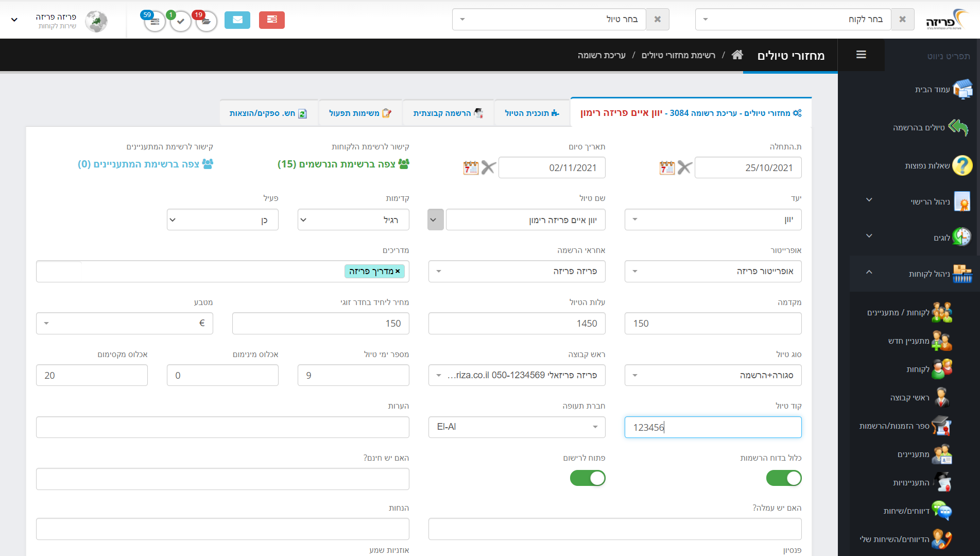Open עמוד הבית in the sidebar
This screenshot has width=980, height=556.
[x=943, y=89]
